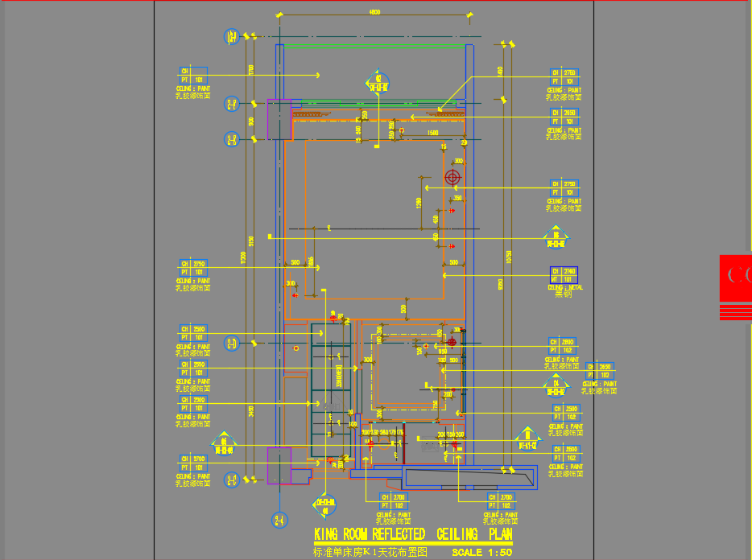Image resolution: width=752 pixels, height=560 pixels.
Task: Click the "1500" horizontal dimension text
Action: click(x=432, y=133)
